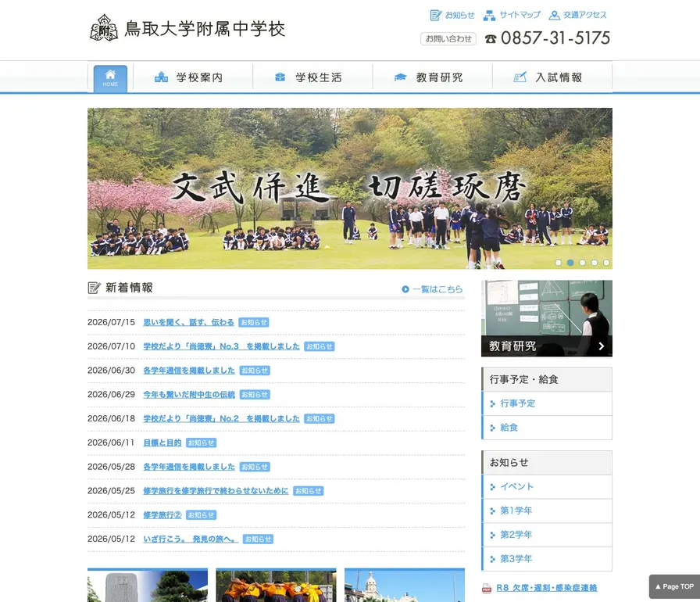700x602 pixels.
Task: Click the お問い合わせ button
Action: (448, 39)
